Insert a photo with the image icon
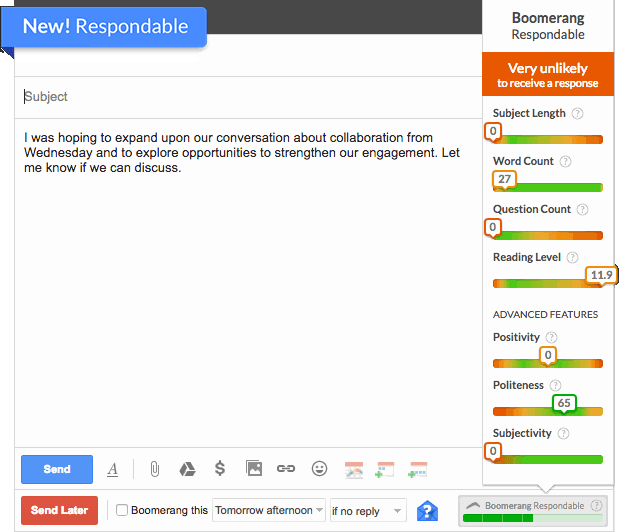 [254, 468]
